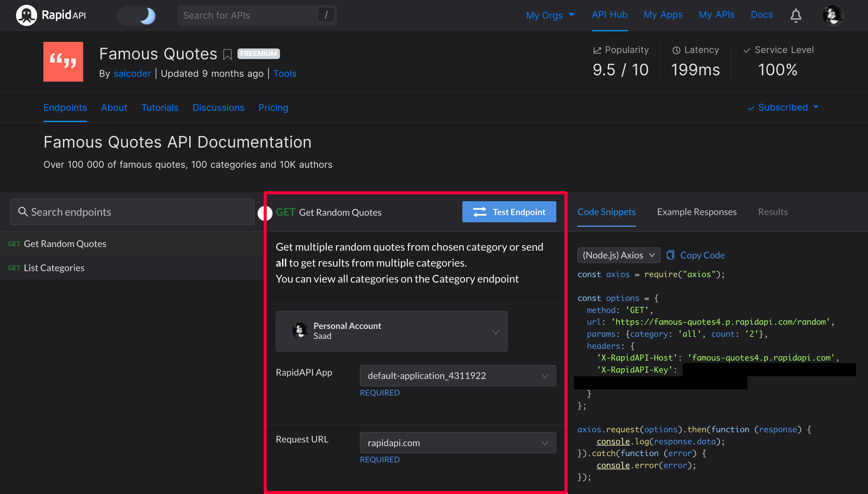Click the Famous Quotes API logo thumbnail
This screenshot has height=494, width=868.
tap(63, 62)
